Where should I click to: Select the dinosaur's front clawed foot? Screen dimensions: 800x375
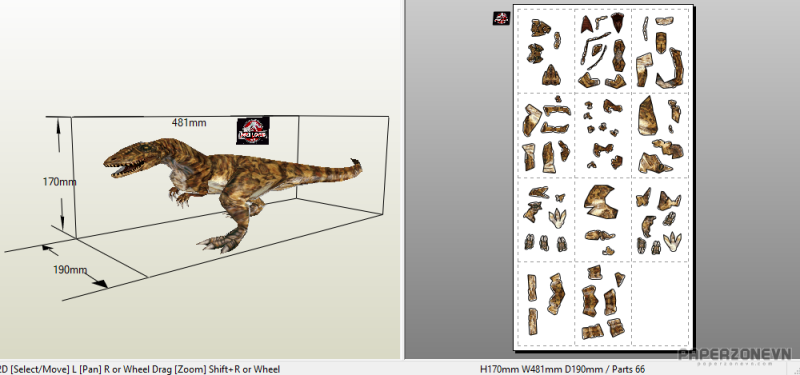point(217,243)
